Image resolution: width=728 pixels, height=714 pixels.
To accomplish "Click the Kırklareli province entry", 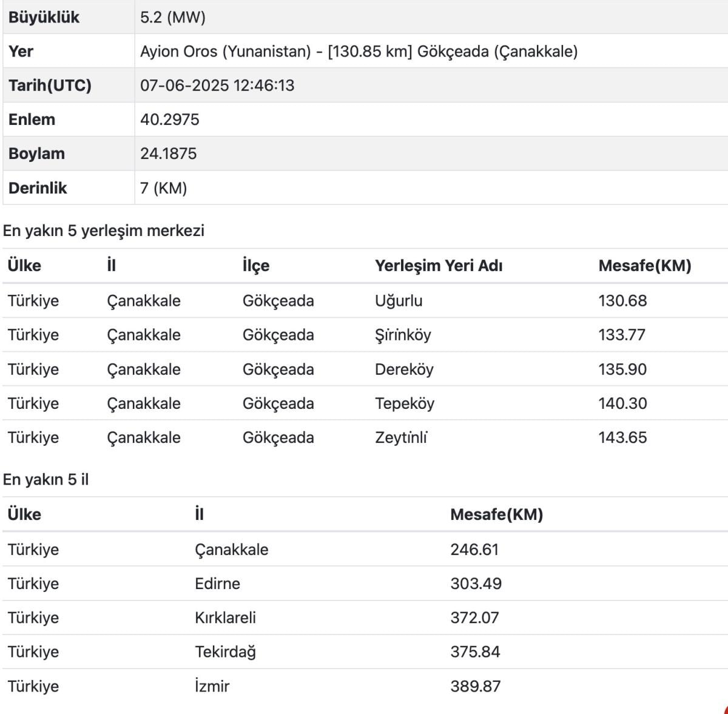I will coord(225,618).
